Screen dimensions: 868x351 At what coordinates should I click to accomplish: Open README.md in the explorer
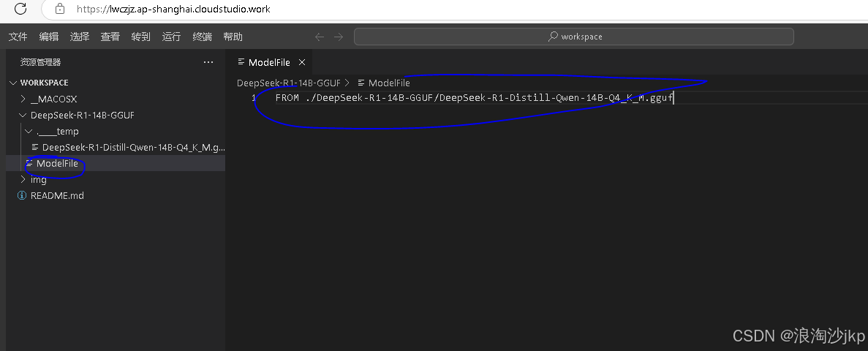click(57, 195)
